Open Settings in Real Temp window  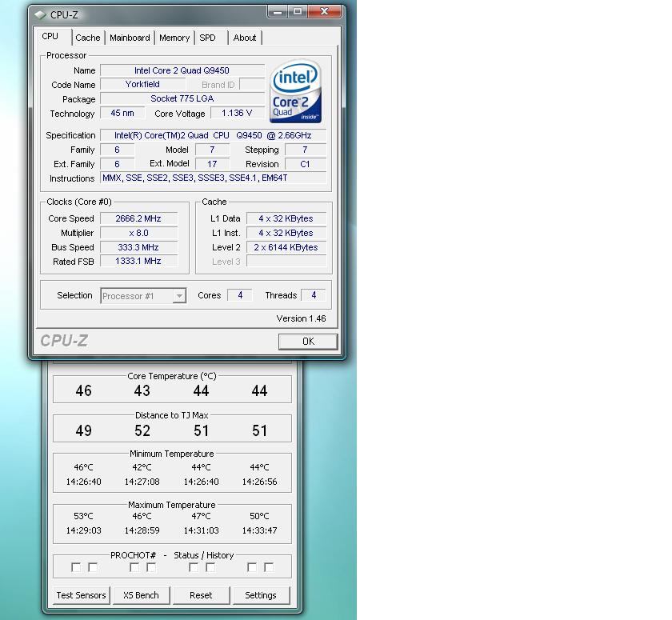click(x=261, y=595)
